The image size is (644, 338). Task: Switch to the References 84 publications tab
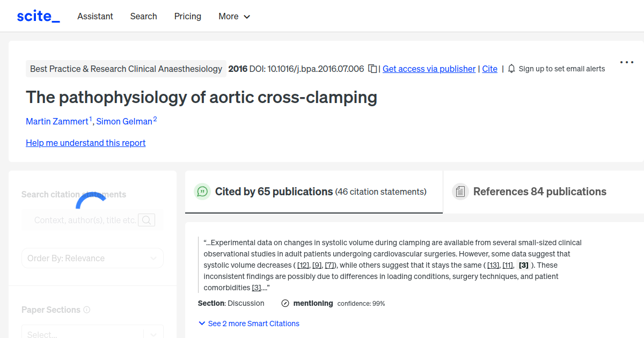[539, 192]
